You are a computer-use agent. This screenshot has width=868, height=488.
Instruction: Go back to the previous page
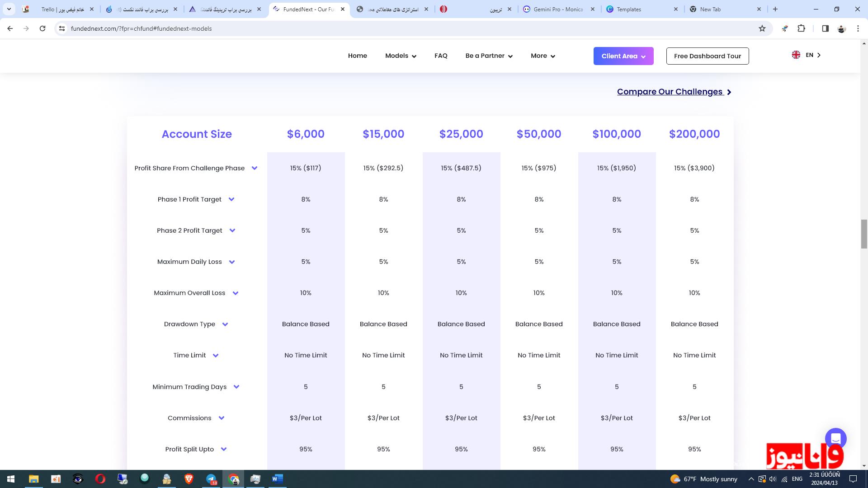10,28
